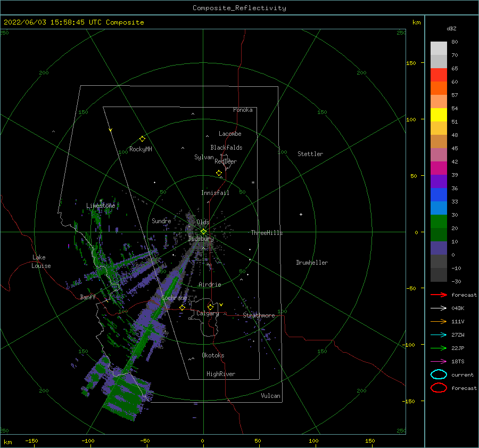The height and width of the screenshot is (448, 479).
Task: Click the yellow radar marker at Olds
Action: tap(203, 232)
